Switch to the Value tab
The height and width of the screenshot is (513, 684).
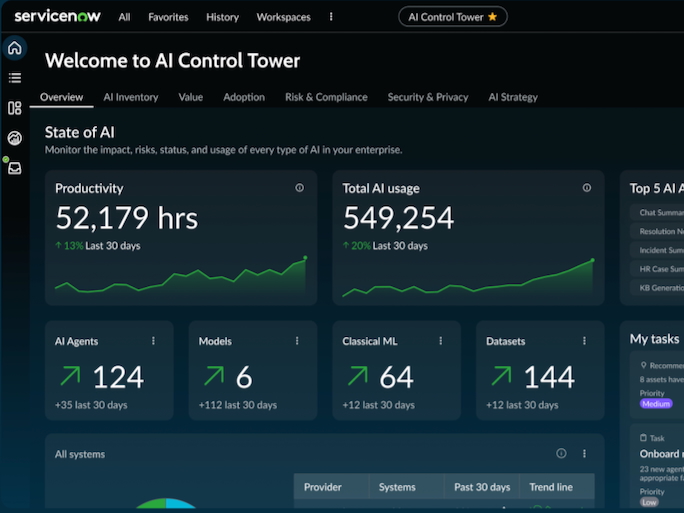point(191,97)
